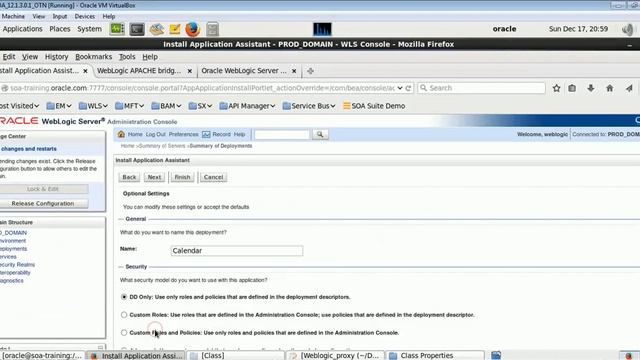Open Security Realms in Domain Structure tree

(18, 265)
